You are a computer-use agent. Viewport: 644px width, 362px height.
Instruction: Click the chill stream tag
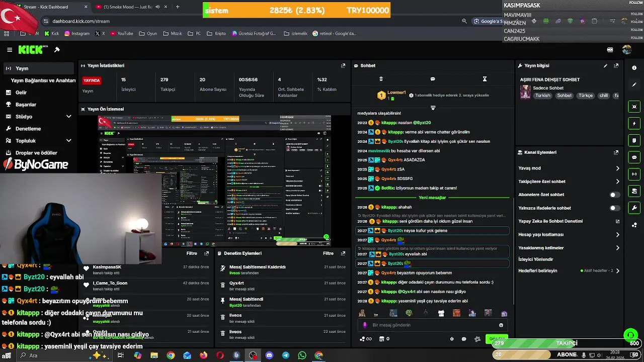pyautogui.click(x=603, y=96)
